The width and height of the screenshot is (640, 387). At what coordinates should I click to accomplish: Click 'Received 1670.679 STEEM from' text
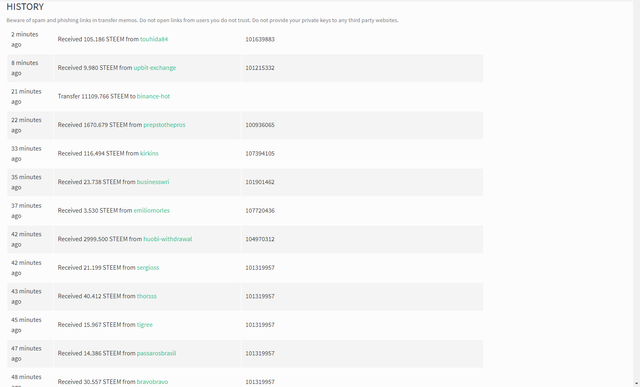pyautogui.click(x=100, y=125)
